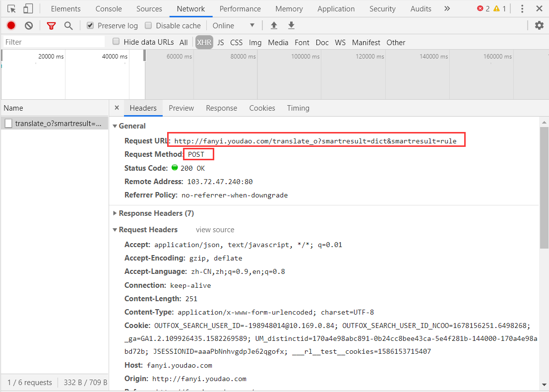Toggle the Preserve log checkbox
The width and height of the screenshot is (549, 392).
(90, 25)
